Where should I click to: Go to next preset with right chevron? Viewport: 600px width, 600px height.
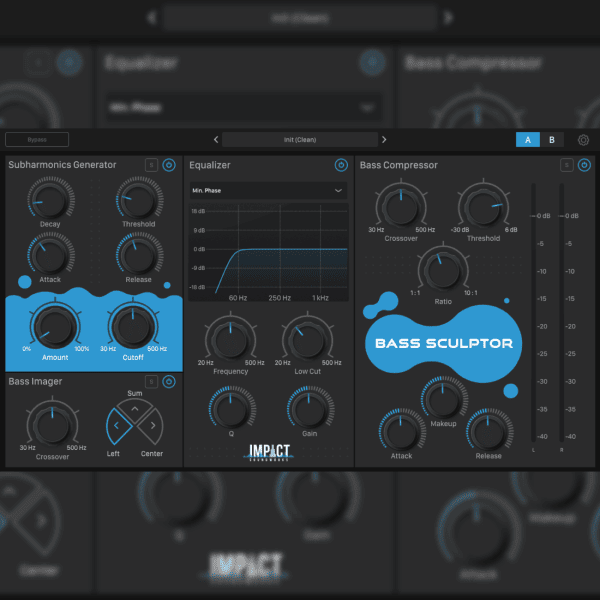click(384, 140)
